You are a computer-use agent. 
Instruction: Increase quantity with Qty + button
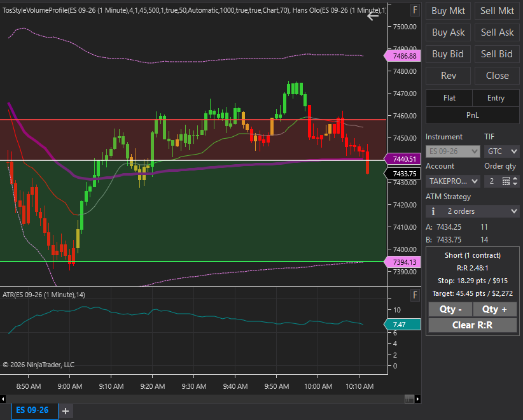pyautogui.click(x=494, y=309)
